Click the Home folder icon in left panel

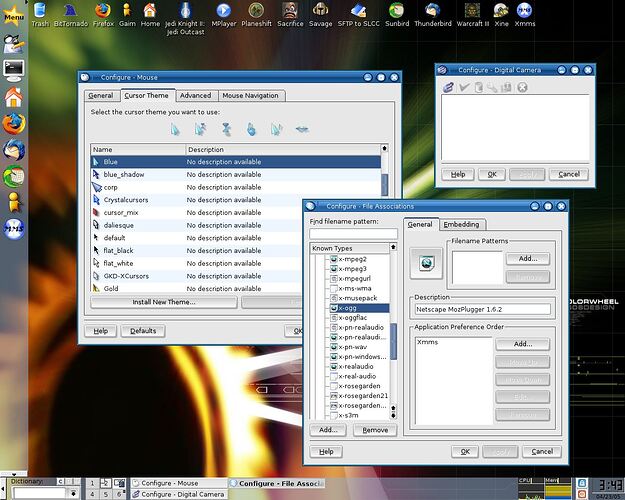(14, 97)
